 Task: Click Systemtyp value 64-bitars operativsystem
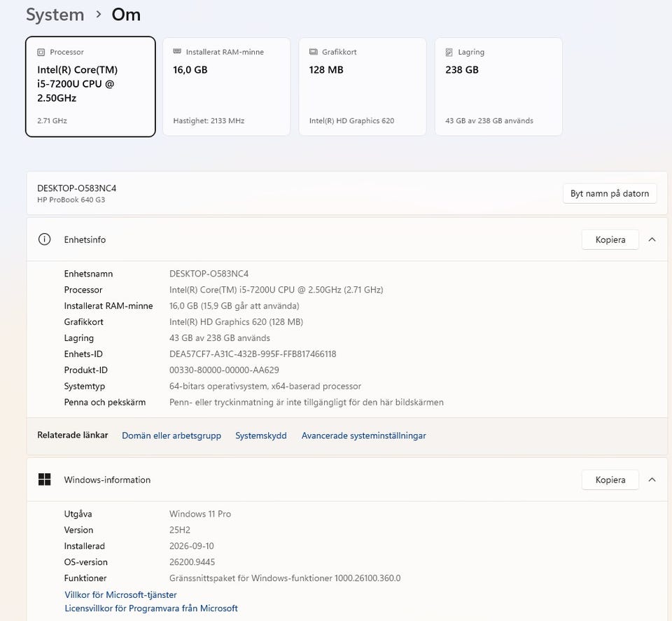[x=265, y=386]
